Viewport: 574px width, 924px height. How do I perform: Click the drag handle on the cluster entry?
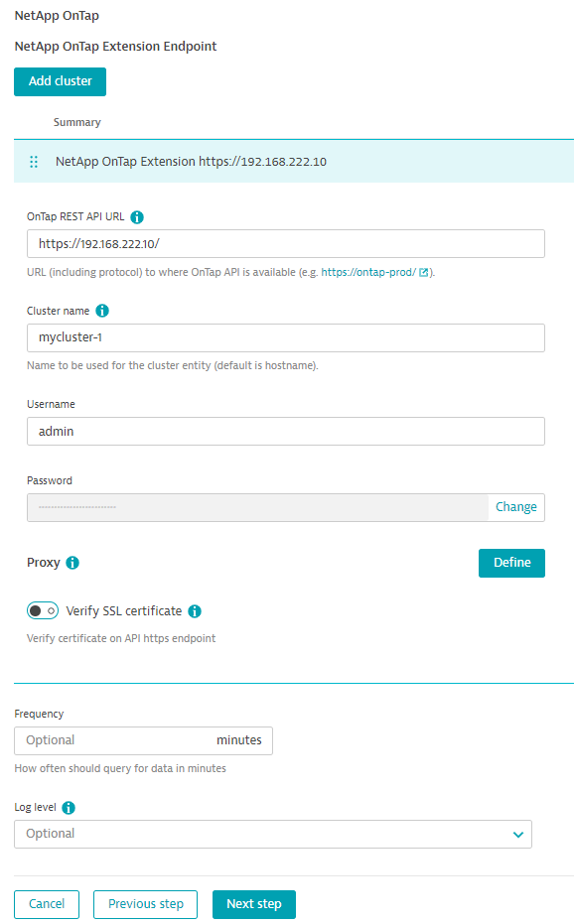click(x=34, y=161)
